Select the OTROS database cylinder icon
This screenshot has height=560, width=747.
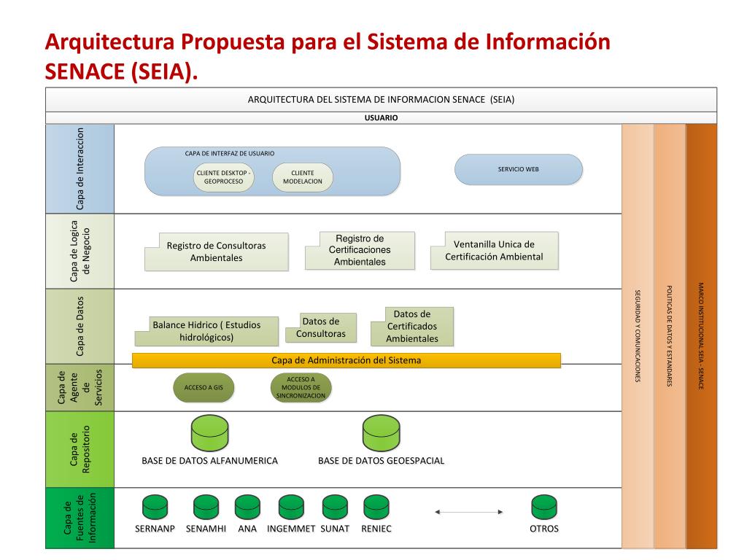click(x=544, y=507)
